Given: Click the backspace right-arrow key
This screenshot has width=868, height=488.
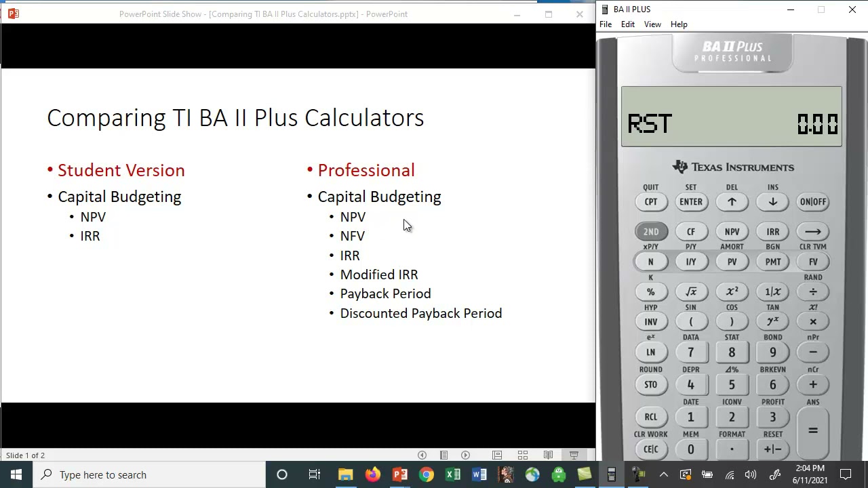Looking at the screenshot, I should pos(813,232).
